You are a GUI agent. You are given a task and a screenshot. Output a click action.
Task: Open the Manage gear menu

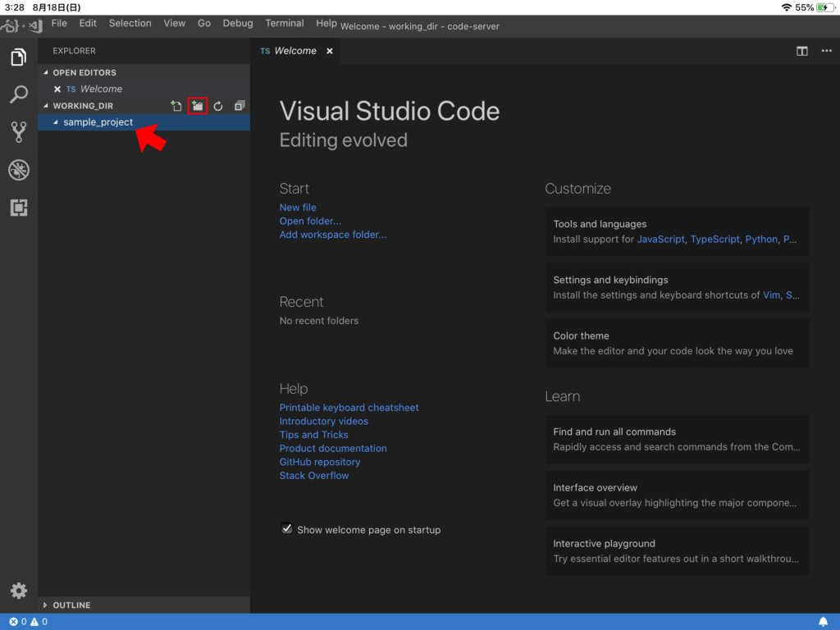tap(18, 591)
